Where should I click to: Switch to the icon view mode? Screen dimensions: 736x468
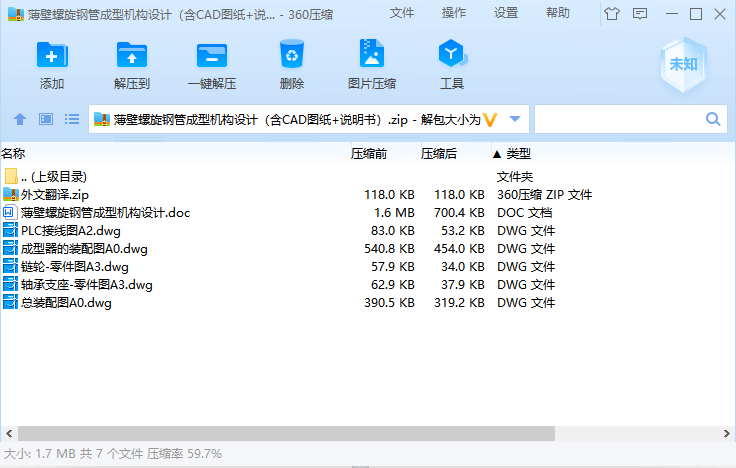(x=46, y=119)
